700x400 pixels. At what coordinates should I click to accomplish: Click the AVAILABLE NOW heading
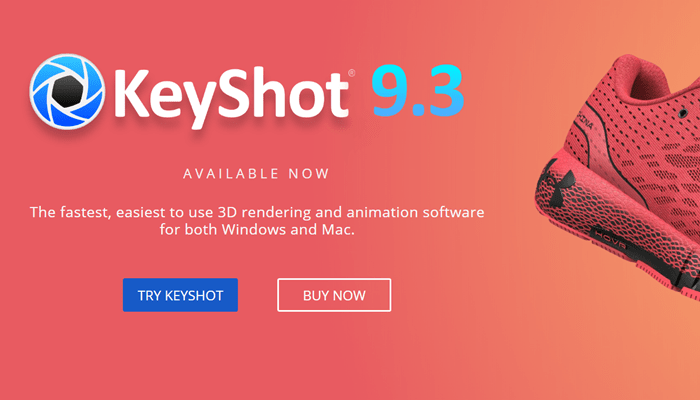pos(256,174)
